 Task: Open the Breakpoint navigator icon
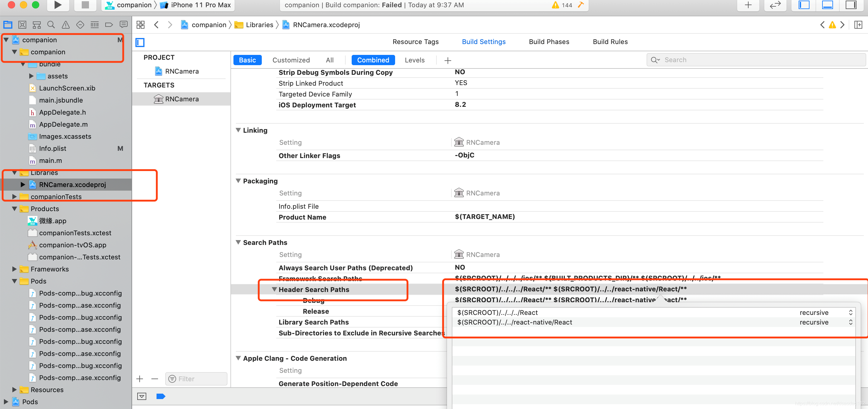109,25
